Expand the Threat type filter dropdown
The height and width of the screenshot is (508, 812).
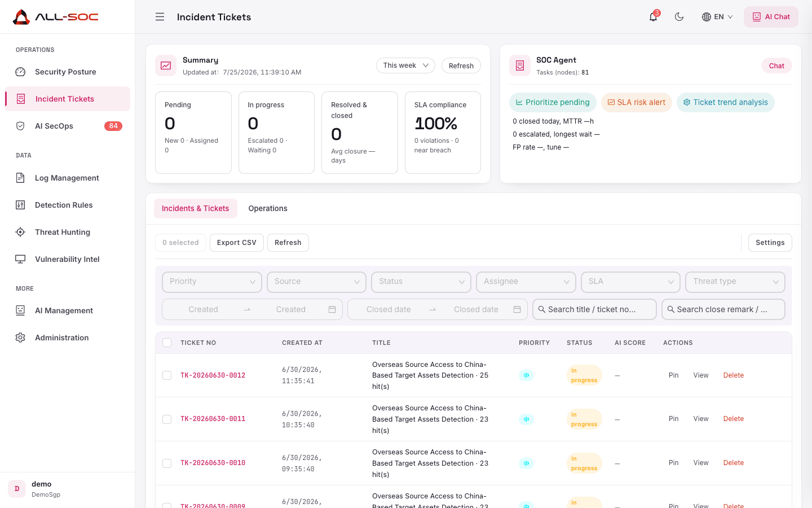click(735, 282)
